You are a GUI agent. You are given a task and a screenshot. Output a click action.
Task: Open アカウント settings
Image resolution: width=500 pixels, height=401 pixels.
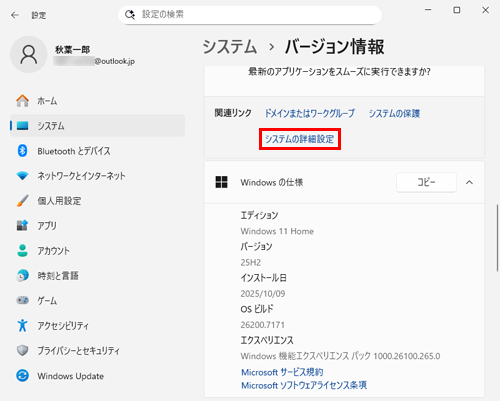tap(97, 251)
